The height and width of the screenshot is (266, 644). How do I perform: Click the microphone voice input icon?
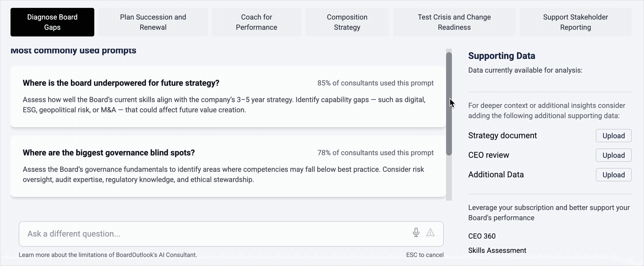pos(416,232)
